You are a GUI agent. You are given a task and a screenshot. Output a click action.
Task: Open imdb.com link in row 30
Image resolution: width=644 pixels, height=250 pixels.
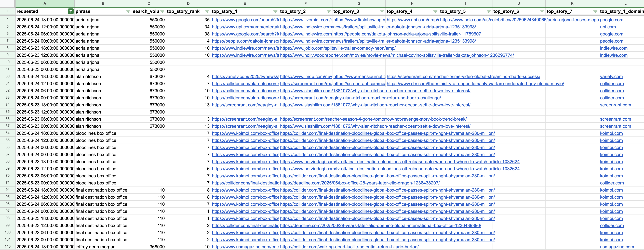(306, 77)
